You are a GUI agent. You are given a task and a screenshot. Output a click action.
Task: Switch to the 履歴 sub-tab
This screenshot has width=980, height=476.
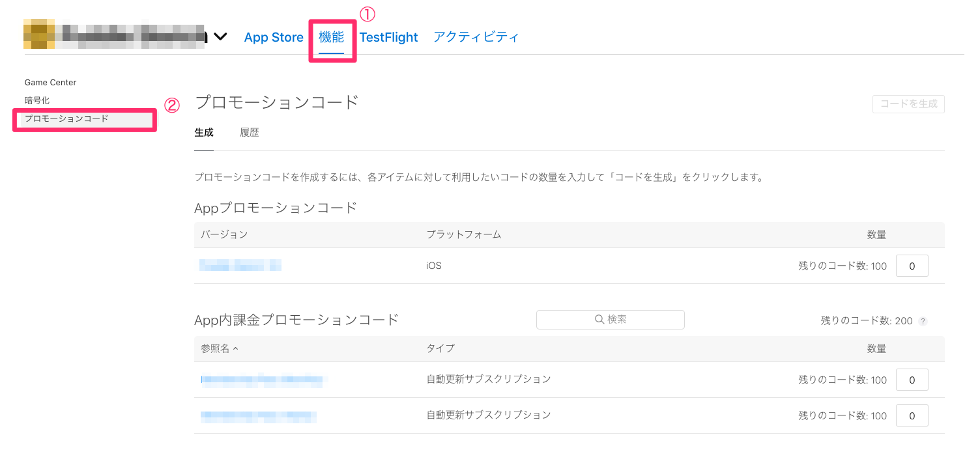point(250,132)
